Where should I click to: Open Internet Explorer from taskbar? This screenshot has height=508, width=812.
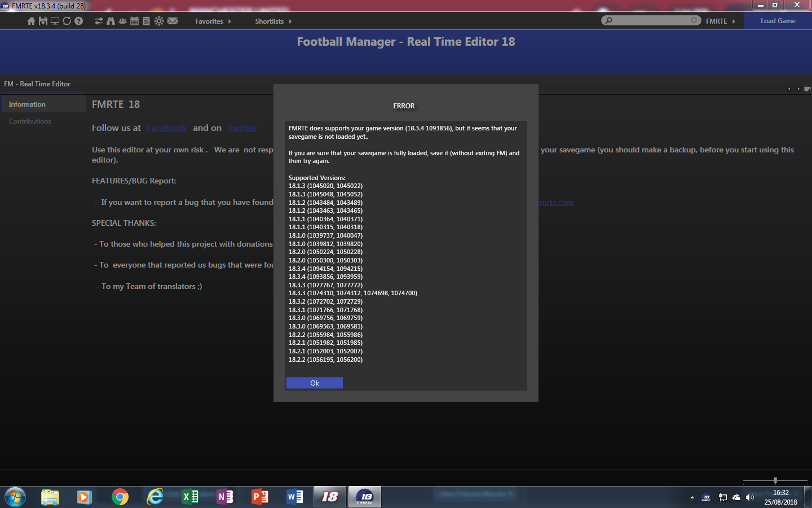(x=155, y=497)
